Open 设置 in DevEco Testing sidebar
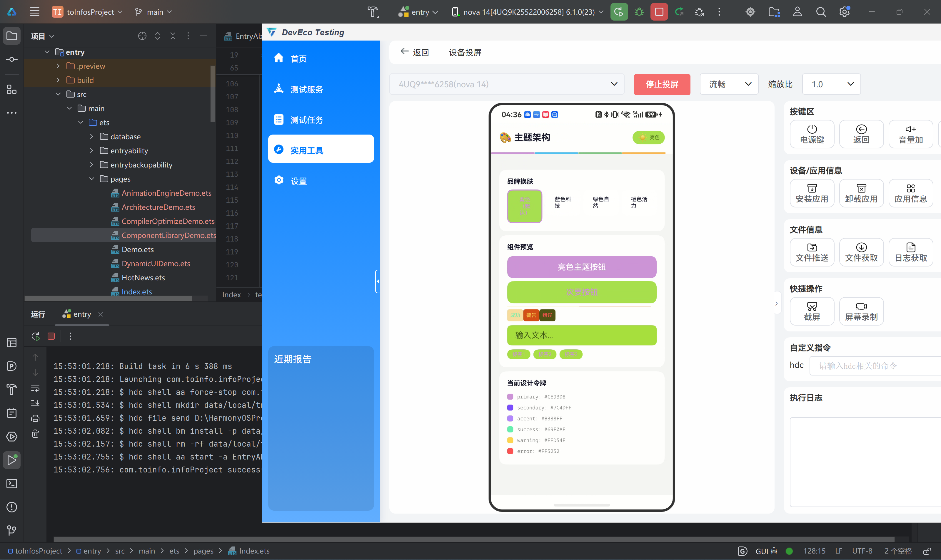 (x=321, y=181)
